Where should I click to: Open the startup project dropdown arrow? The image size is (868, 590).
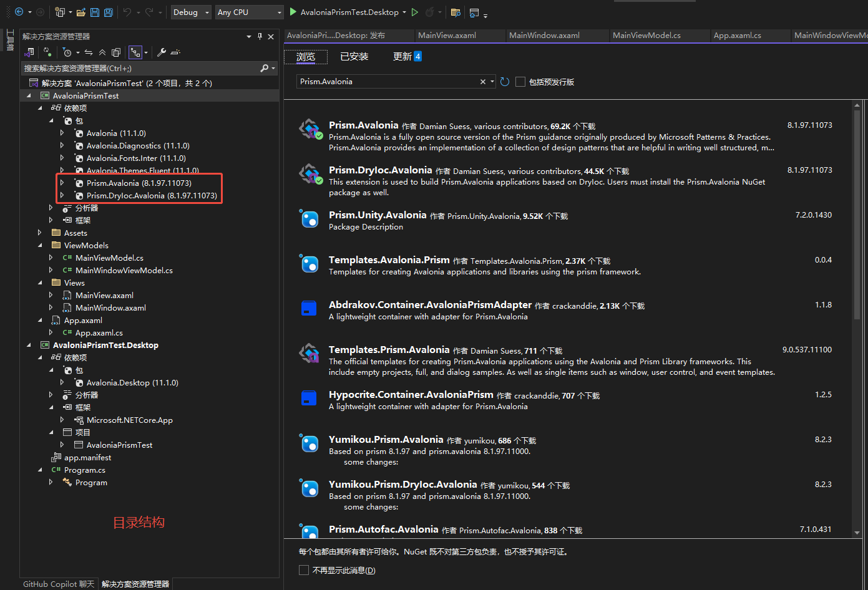coord(404,12)
